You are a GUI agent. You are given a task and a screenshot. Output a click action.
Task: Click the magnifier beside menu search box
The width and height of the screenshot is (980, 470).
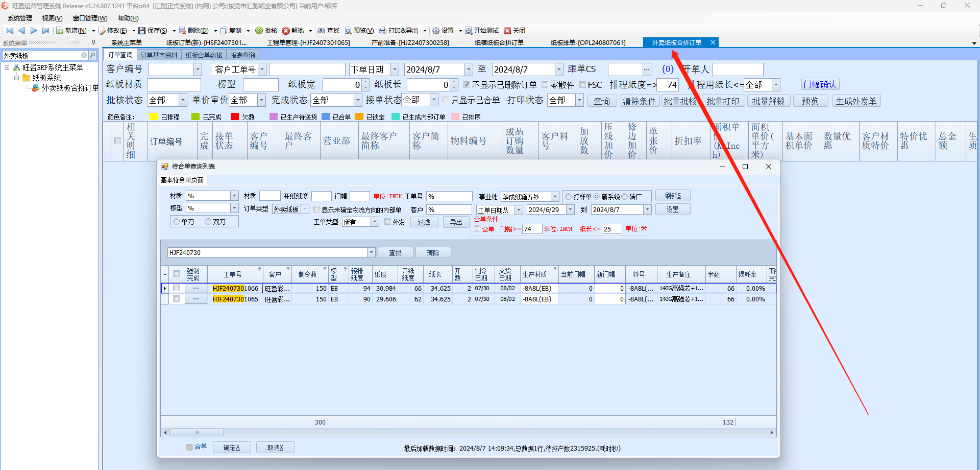coord(92,55)
